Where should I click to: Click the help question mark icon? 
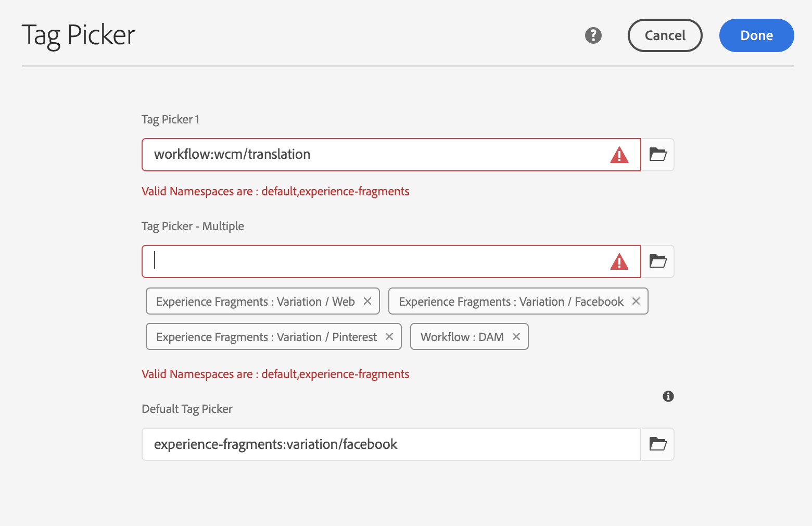[x=593, y=35]
